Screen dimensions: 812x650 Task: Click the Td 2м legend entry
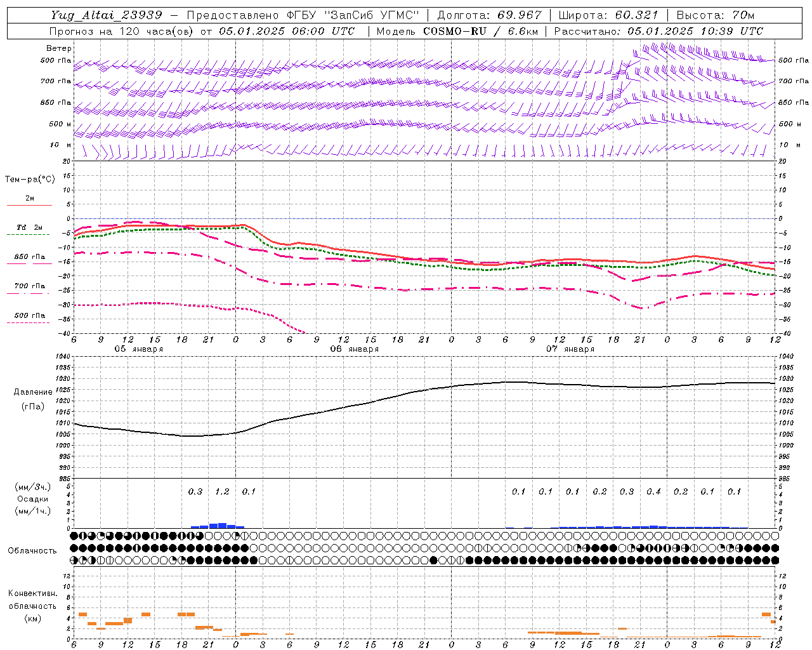[x=30, y=227]
